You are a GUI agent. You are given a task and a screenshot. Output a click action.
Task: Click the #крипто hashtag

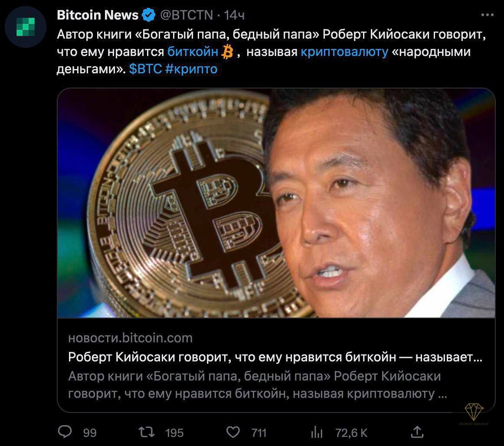[x=191, y=69]
